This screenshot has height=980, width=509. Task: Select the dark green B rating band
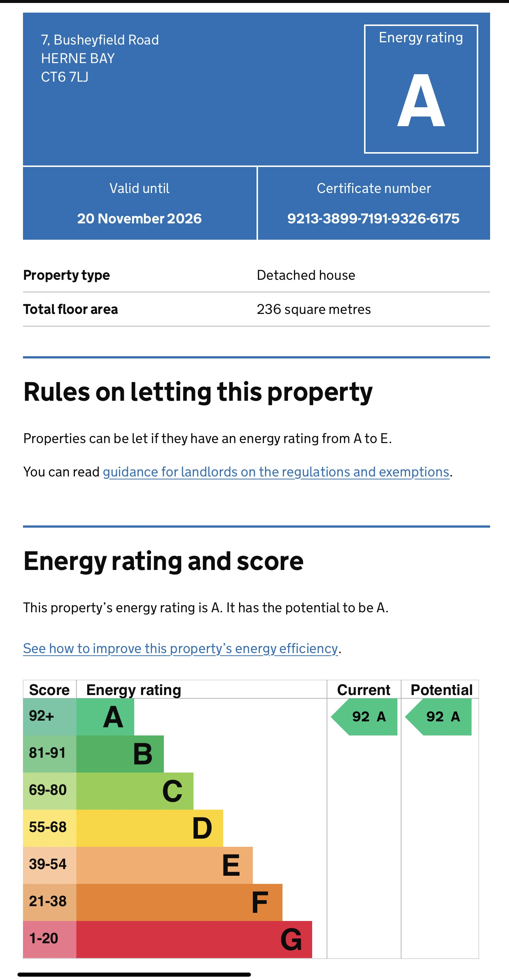[x=120, y=754]
